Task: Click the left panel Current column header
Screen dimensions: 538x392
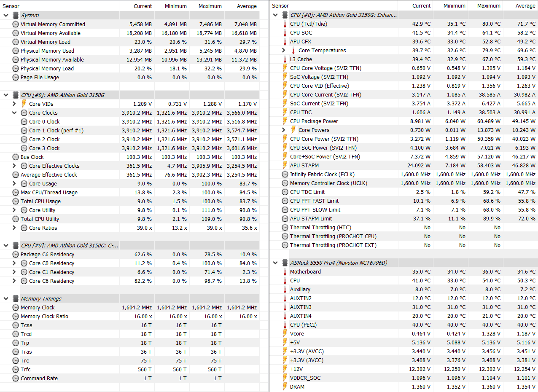Action: point(137,6)
